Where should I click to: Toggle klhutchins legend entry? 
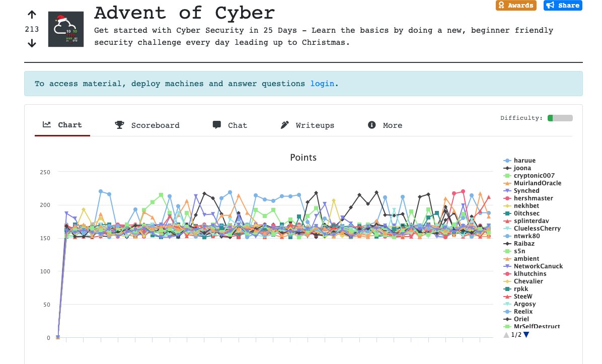click(525, 274)
